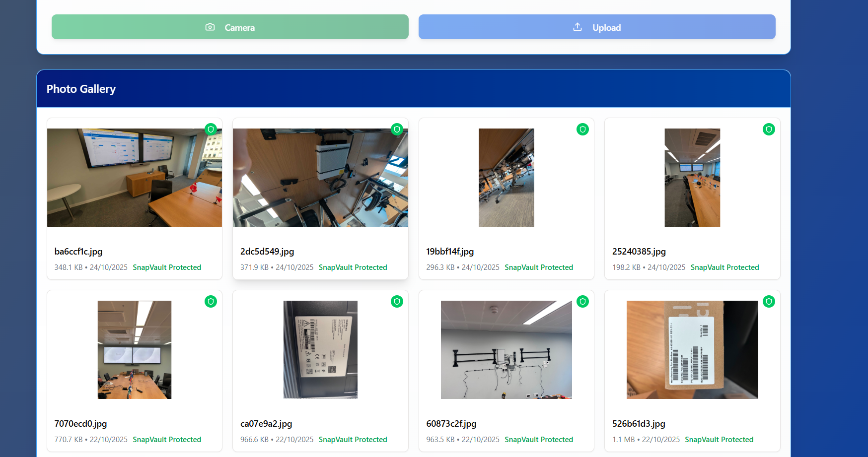Image resolution: width=868 pixels, height=457 pixels.
Task: Open the ba6ccf1c.jpg meeting room thumbnail
Action: point(134,178)
